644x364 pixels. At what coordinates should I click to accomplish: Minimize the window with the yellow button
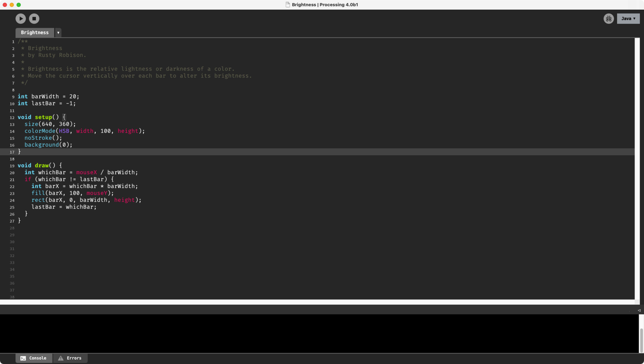(12, 5)
